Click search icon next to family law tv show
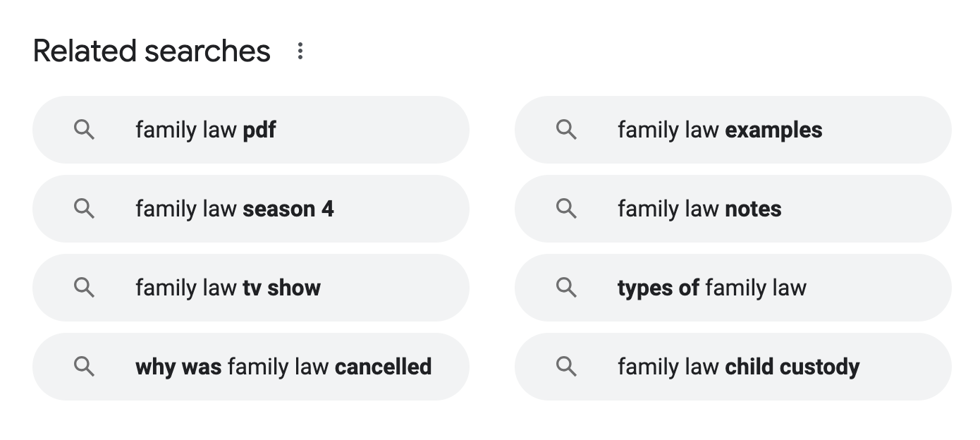Viewport: 980px width, 440px height. coord(84,288)
